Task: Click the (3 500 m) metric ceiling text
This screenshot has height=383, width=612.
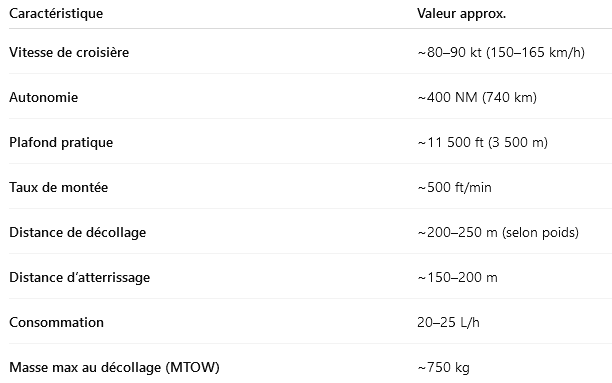Action: 518,143
